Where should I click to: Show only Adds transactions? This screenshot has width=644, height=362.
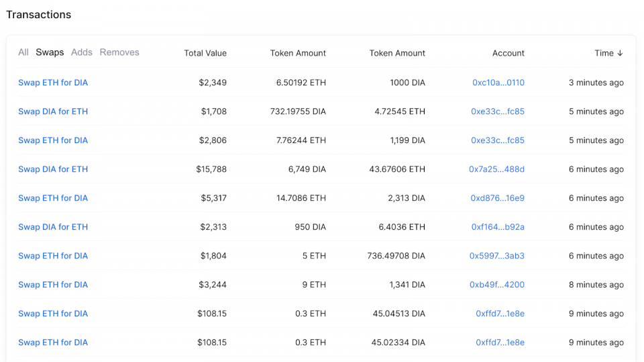[82, 52]
